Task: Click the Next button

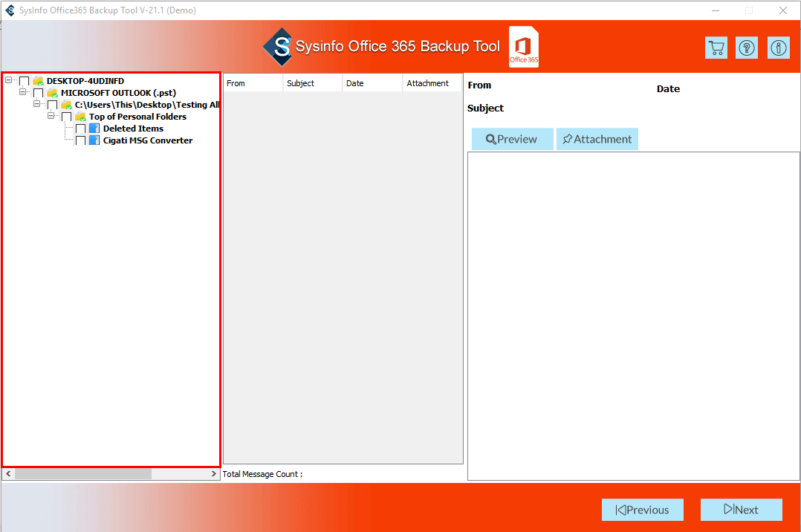Action: 741,510
